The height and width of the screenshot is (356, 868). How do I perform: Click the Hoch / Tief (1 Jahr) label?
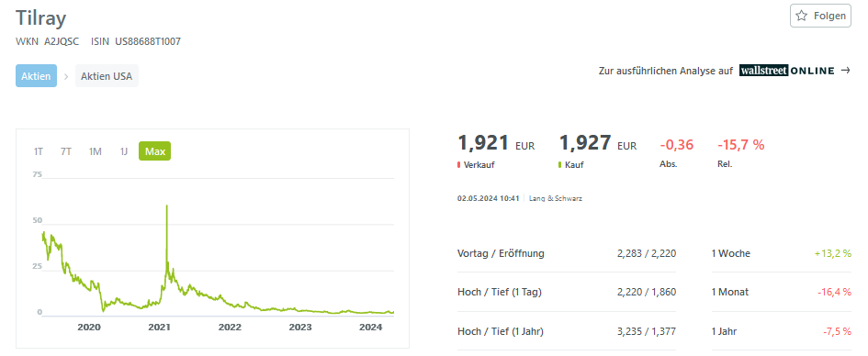pos(501,332)
